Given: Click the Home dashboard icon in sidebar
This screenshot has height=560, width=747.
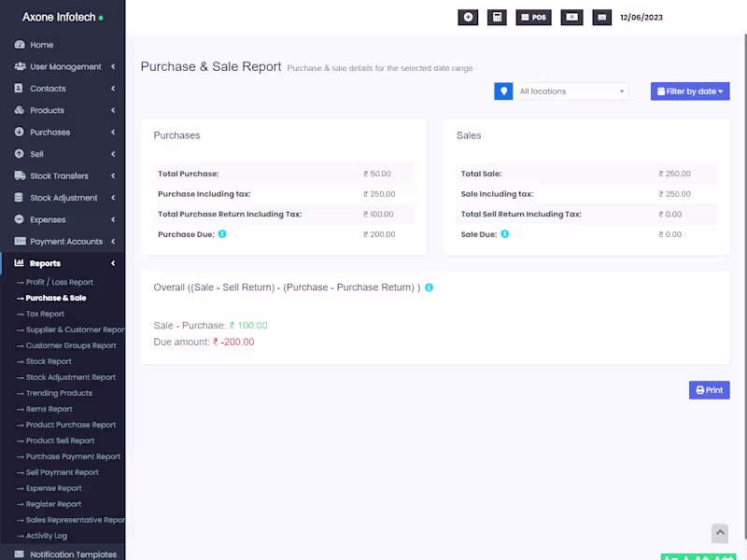Looking at the screenshot, I should click(20, 45).
